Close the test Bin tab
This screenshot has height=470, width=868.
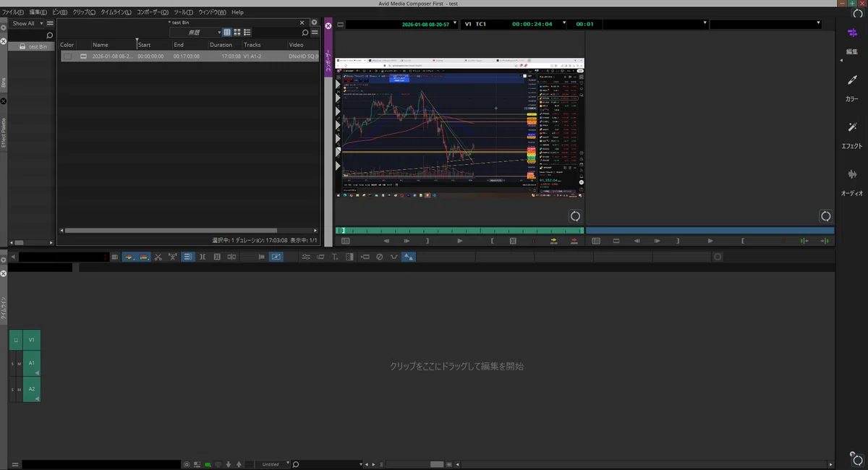(x=302, y=22)
